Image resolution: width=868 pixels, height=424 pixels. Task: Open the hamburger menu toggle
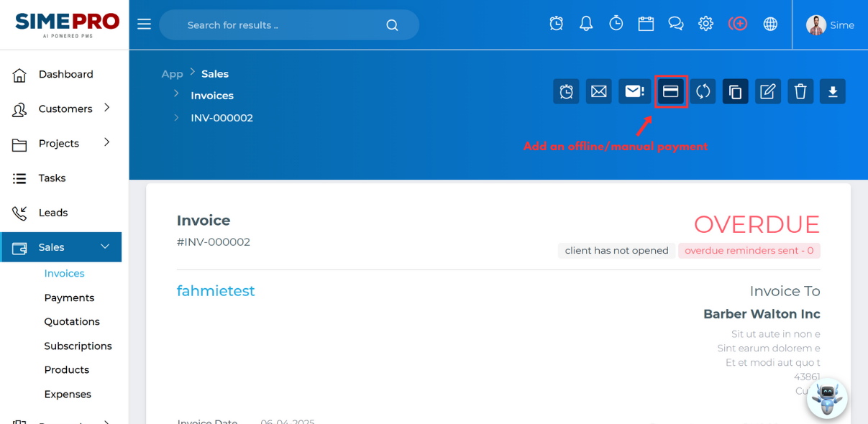point(144,24)
